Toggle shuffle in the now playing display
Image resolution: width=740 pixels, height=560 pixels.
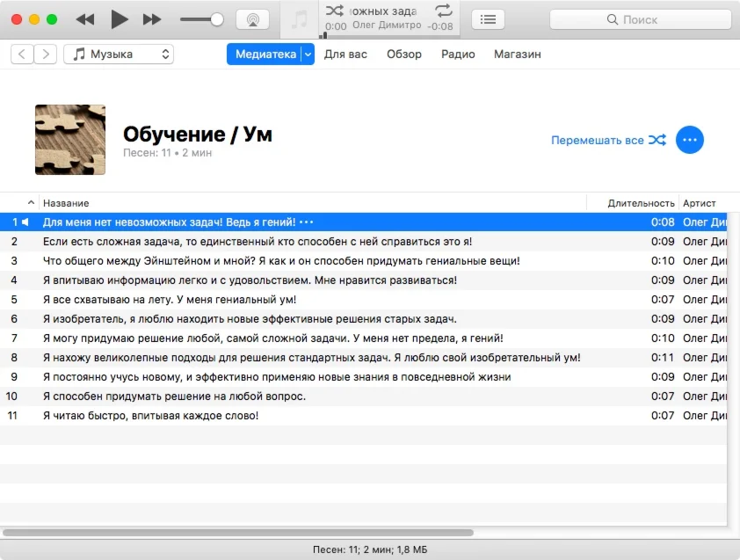335,11
